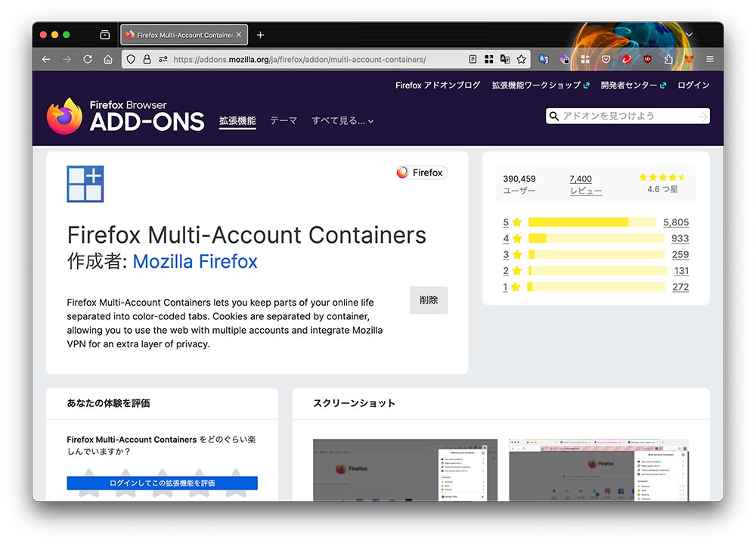Click the 1-star bar in ratings

(596, 287)
